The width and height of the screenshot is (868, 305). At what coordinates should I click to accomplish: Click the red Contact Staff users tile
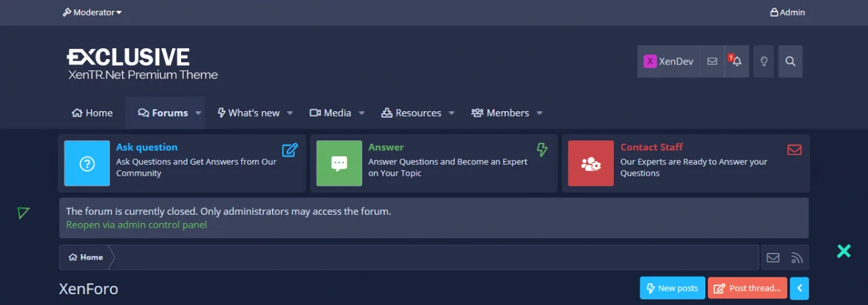click(591, 163)
